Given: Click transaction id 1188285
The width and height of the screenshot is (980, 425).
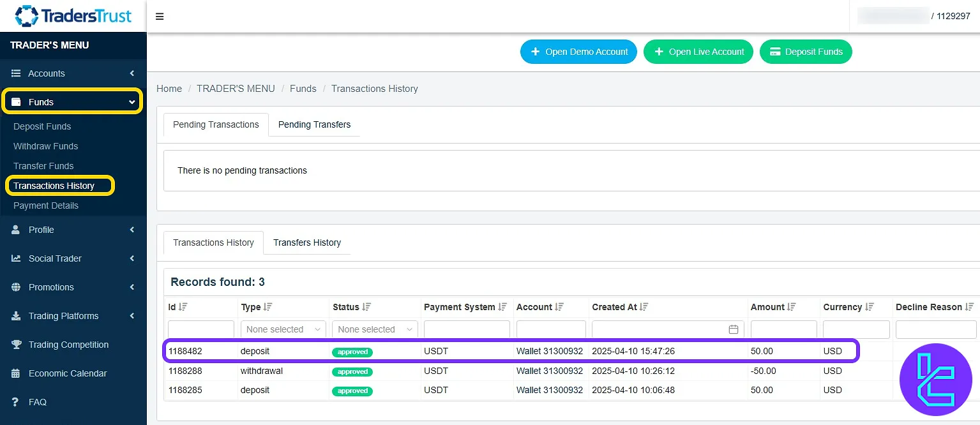Looking at the screenshot, I should point(185,390).
